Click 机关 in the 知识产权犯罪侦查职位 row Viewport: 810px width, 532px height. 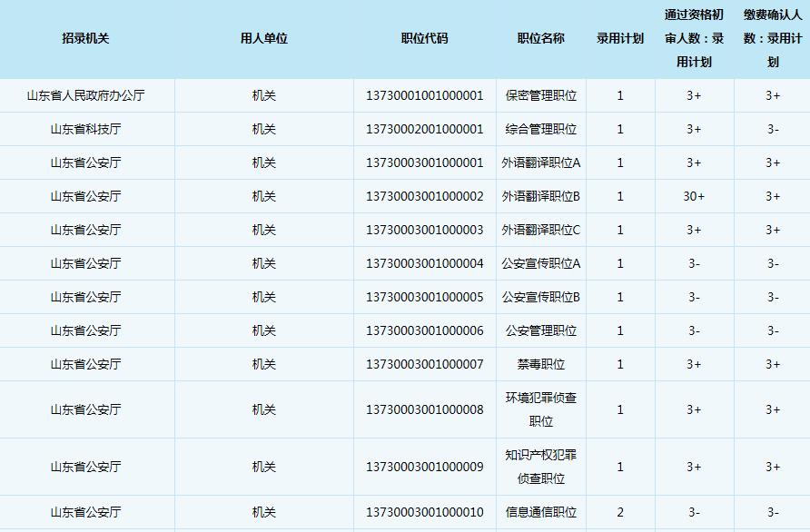click(x=264, y=467)
